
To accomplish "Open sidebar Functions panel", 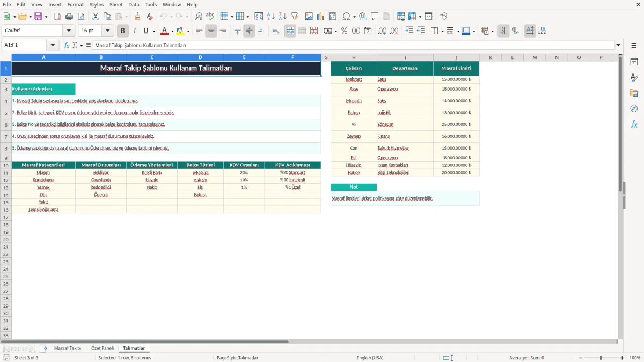I will coord(634,124).
